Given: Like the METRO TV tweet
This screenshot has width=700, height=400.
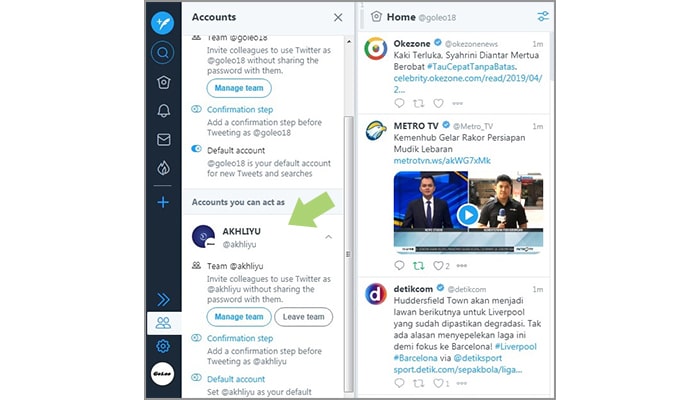Looking at the screenshot, I should point(437,266).
